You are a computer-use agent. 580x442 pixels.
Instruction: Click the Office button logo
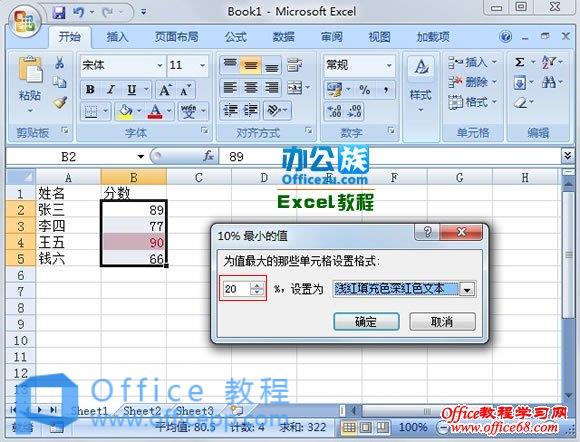(25, 21)
